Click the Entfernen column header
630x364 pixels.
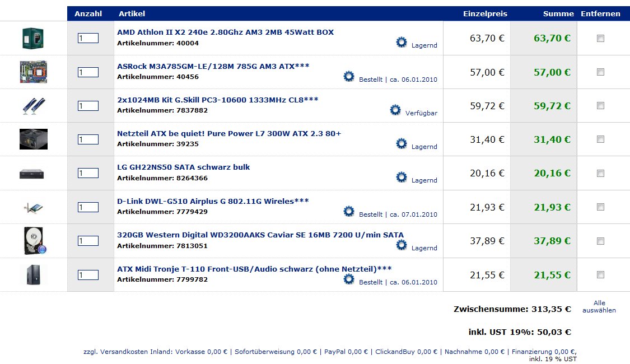600,13
